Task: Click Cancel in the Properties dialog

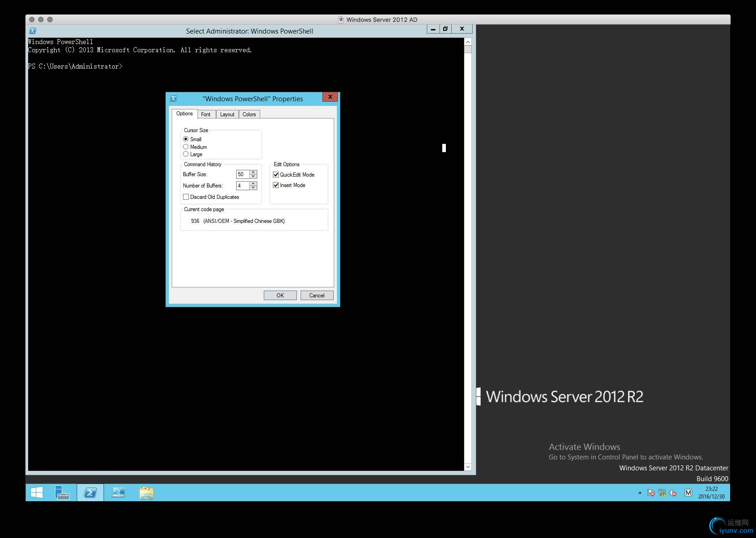Action: point(317,296)
